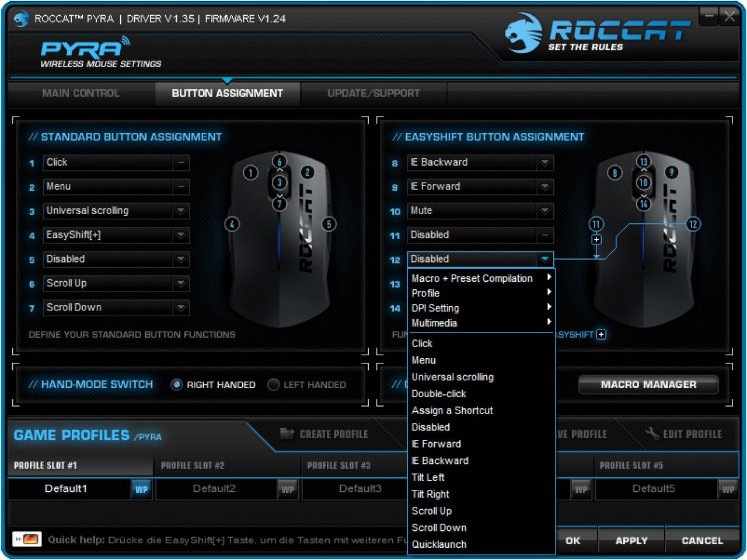This screenshot has width=747, height=560.
Task: Choose Quicklaunch from the dropdown list
Action: click(x=481, y=544)
